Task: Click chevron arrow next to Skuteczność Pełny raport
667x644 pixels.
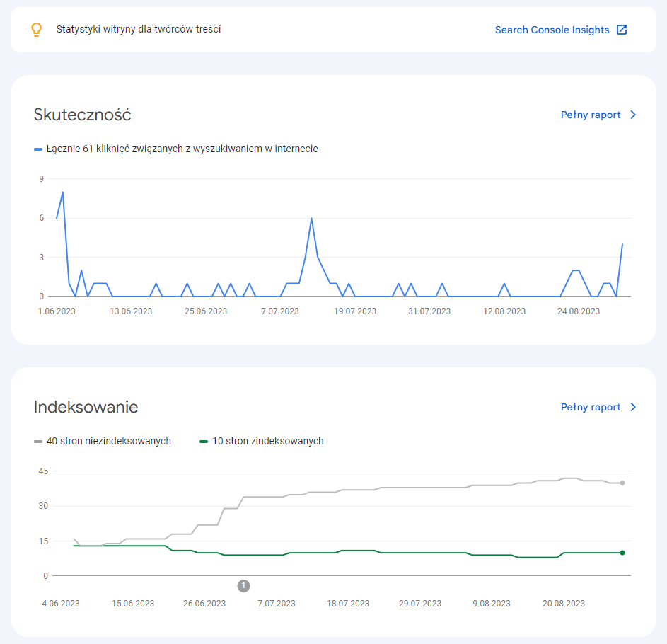Action: (x=633, y=115)
